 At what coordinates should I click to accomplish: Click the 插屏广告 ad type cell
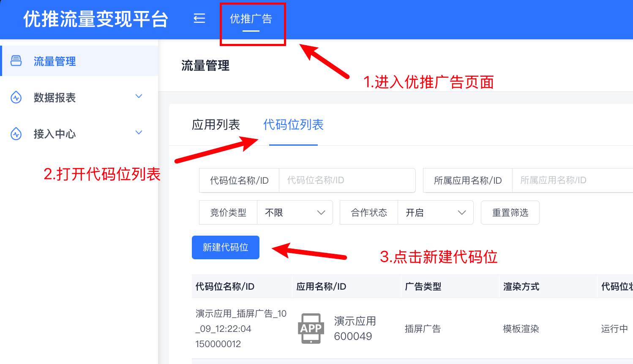pyautogui.click(x=423, y=329)
